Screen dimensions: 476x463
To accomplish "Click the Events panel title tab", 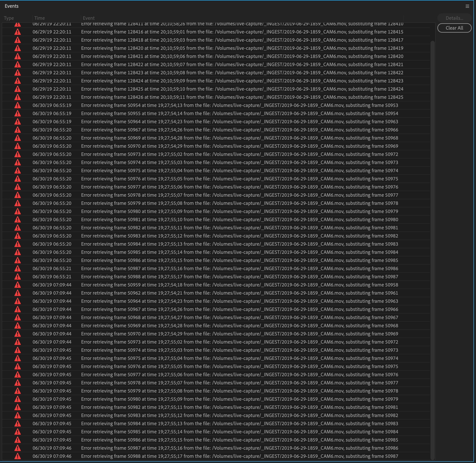I will [x=12, y=6].
